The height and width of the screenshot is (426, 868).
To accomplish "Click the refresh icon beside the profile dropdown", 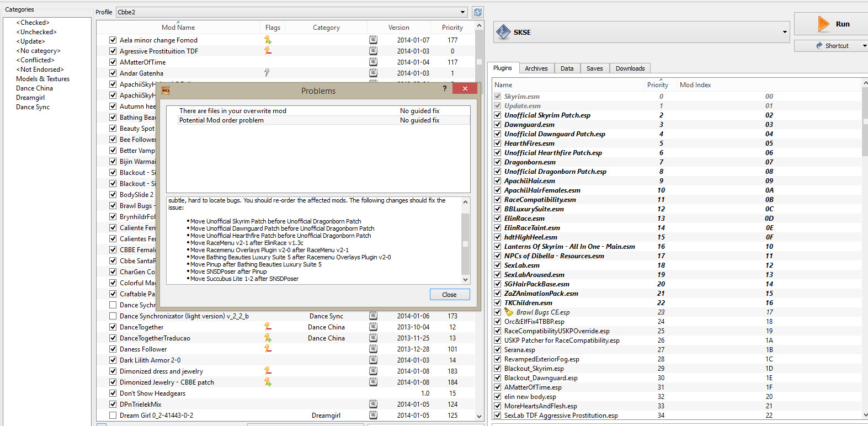I will [477, 12].
